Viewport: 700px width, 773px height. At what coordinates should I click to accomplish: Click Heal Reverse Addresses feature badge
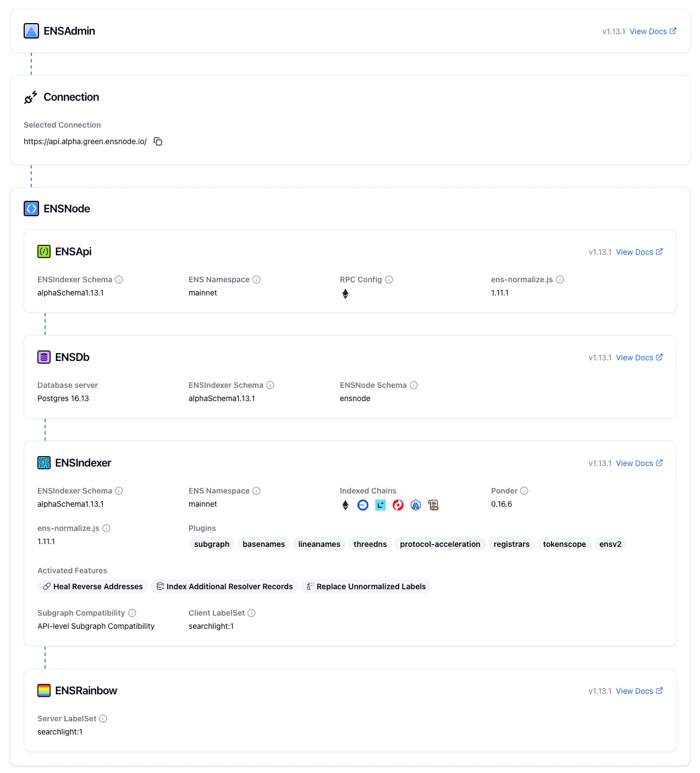[93, 586]
